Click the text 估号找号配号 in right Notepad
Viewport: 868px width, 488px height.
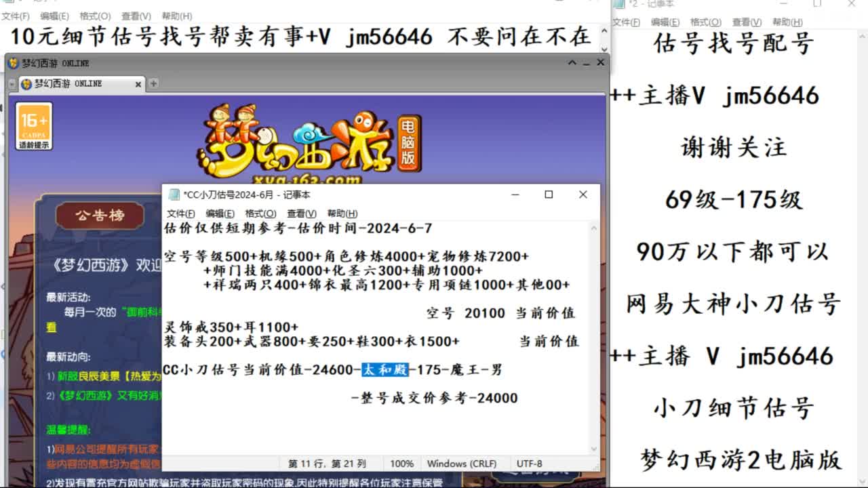pos(734,43)
